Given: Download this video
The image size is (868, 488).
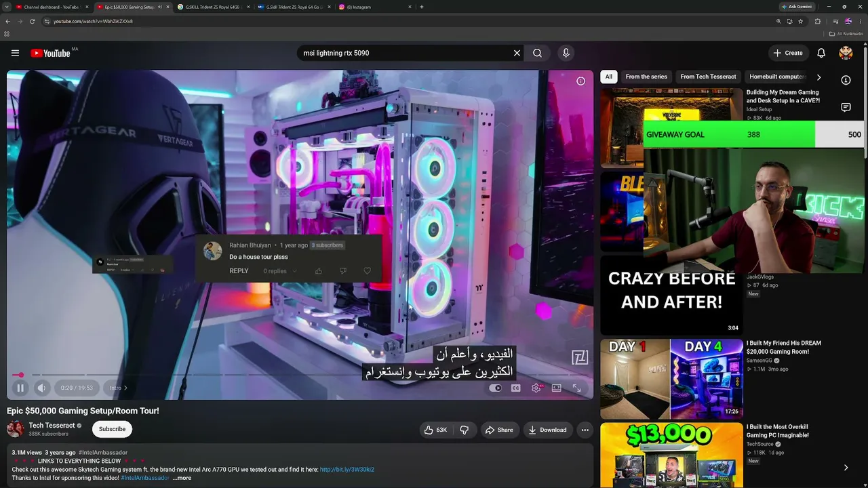Looking at the screenshot, I should click(548, 430).
